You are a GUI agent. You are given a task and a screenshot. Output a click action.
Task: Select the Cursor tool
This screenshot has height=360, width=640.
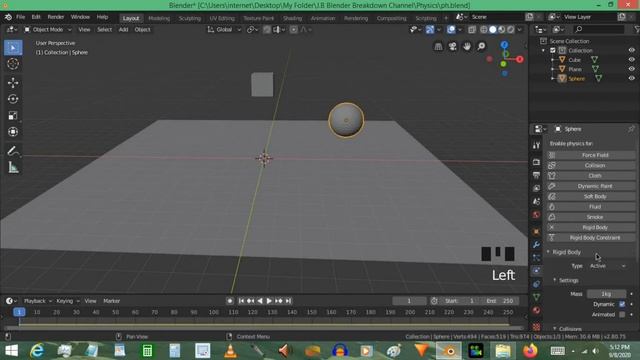coord(13,64)
